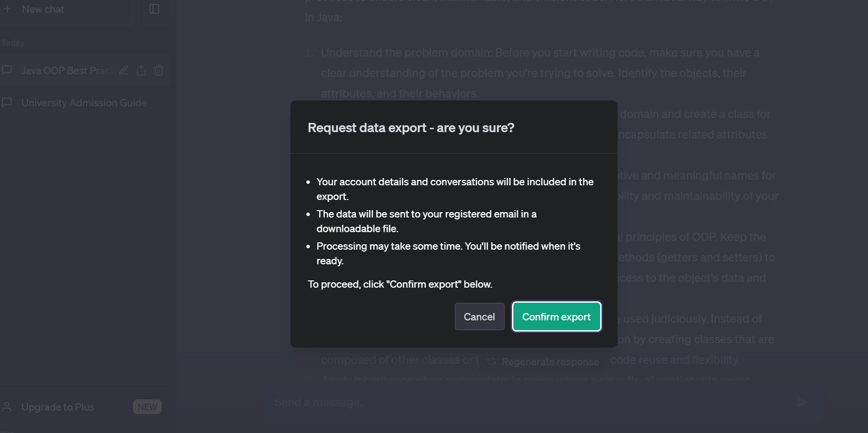This screenshot has width=868, height=433.
Task: Click the pencil rename icon for Java chat
Action: 124,71
